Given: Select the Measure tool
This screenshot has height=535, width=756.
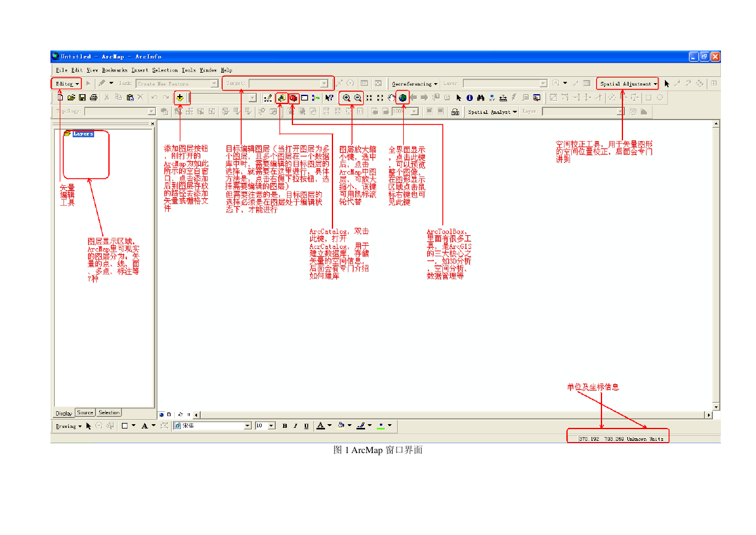Looking at the screenshot, I should (x=502, y=97).
